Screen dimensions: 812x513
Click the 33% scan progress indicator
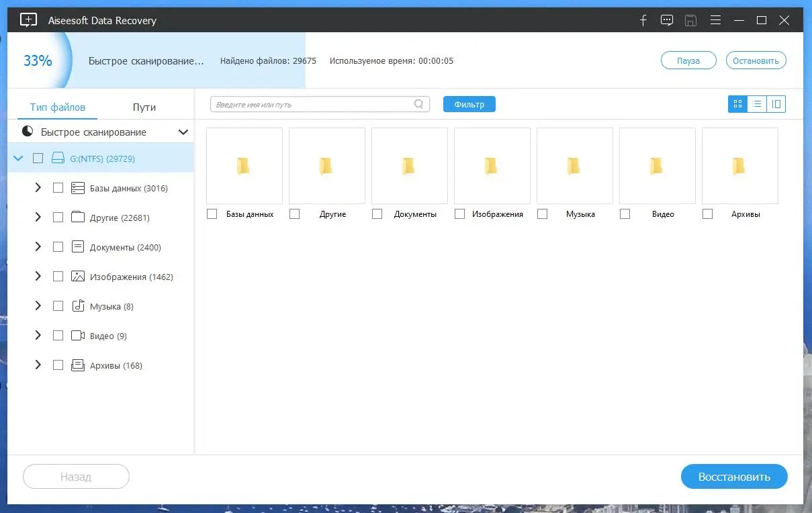pos(38,60)
